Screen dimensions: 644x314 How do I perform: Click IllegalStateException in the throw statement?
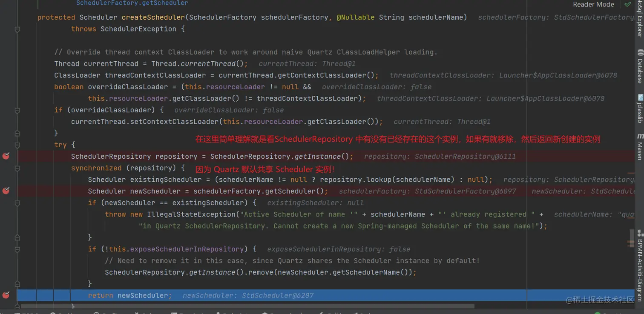tap(195, 214)
